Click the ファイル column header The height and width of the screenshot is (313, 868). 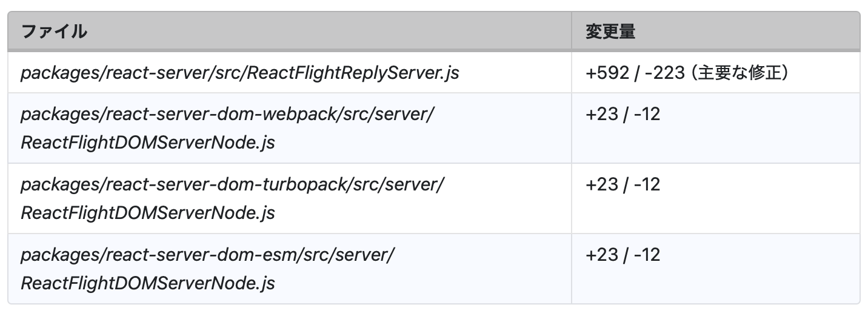pos(54,32)
